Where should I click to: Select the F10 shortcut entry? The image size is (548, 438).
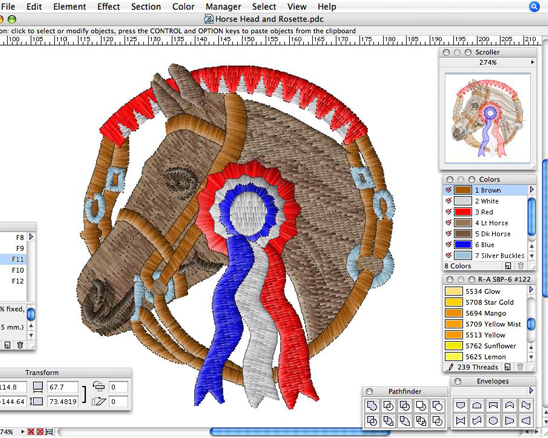point(17,270)
